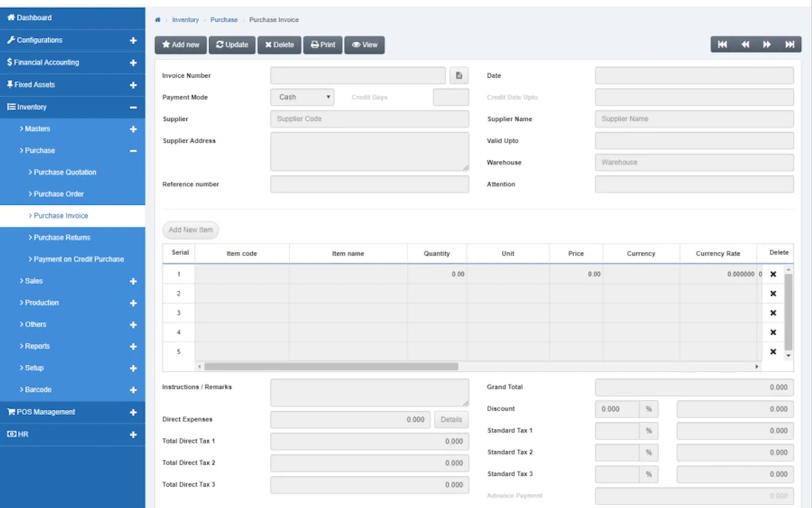This screenshot has width=812, height=508.
Task: Click the item table vertical scrollbar
Action: click(788, 312)
